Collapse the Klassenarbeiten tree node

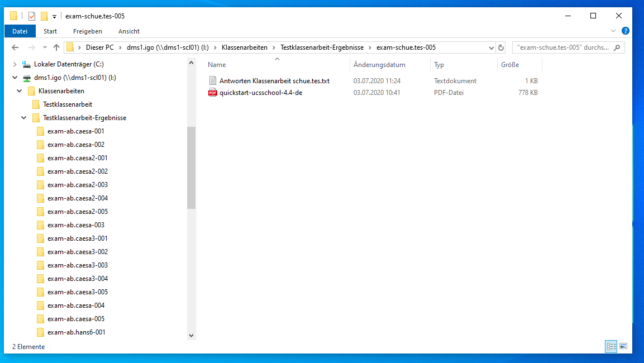click(20, 91)
